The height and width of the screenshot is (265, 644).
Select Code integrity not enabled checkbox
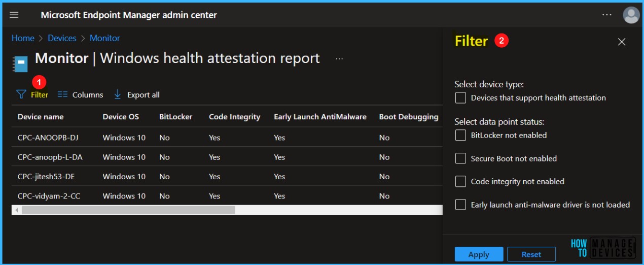(460, 181)
